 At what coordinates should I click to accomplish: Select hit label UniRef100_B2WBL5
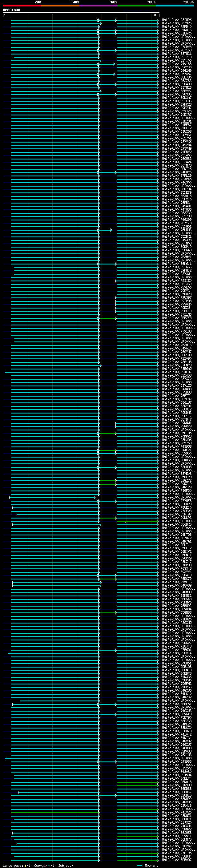(x=176, y=795)
